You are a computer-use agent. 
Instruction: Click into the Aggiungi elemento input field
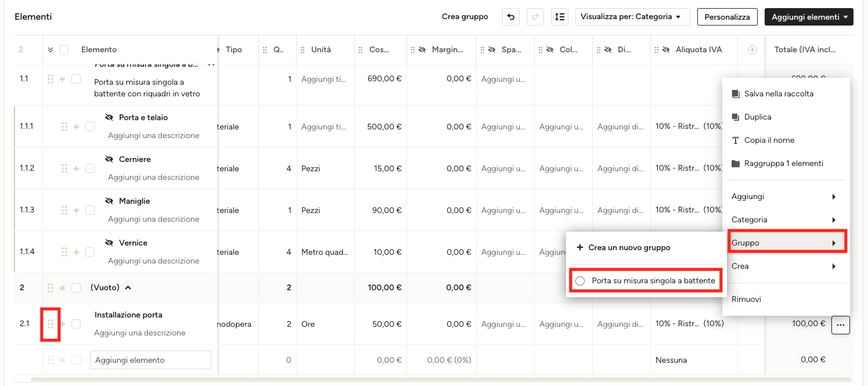[x=150, y=360]
